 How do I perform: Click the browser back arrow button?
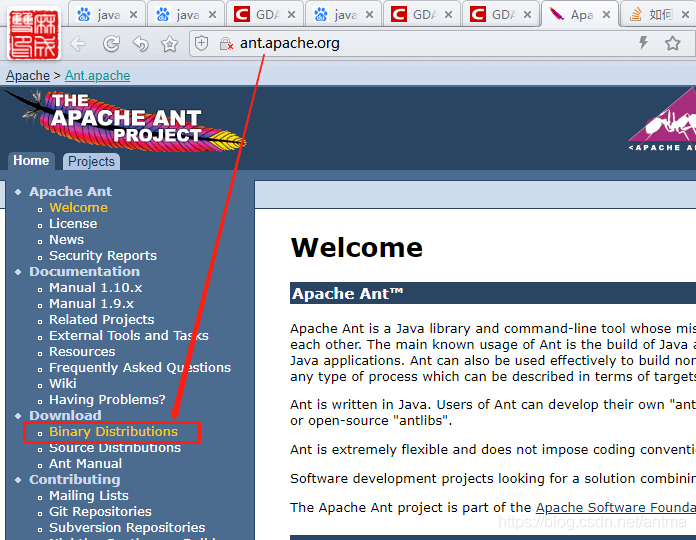(78, 44)
